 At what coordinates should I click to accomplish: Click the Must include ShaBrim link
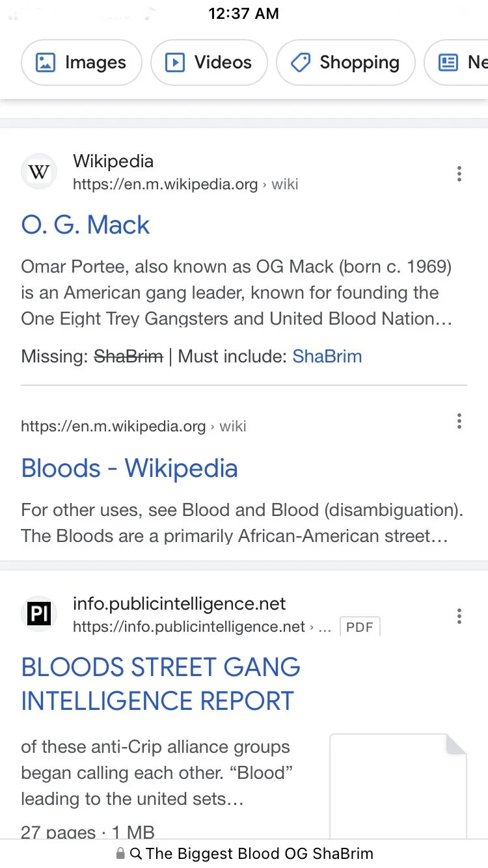coord(327,357)
